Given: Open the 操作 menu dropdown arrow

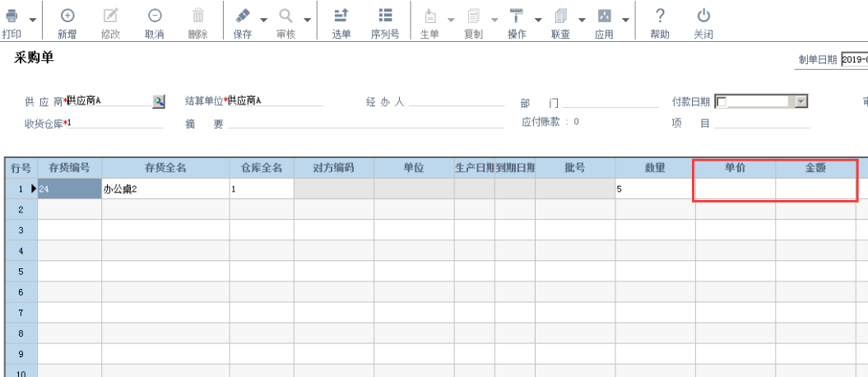Looking at the screenshot, I should click(x=538, y=20).
